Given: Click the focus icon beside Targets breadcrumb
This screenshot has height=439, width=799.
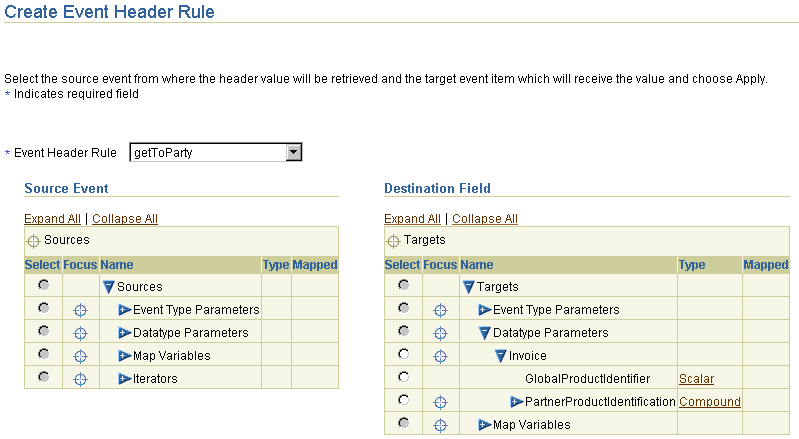Looking at the screenshot, I should click(x=393, y=241).
